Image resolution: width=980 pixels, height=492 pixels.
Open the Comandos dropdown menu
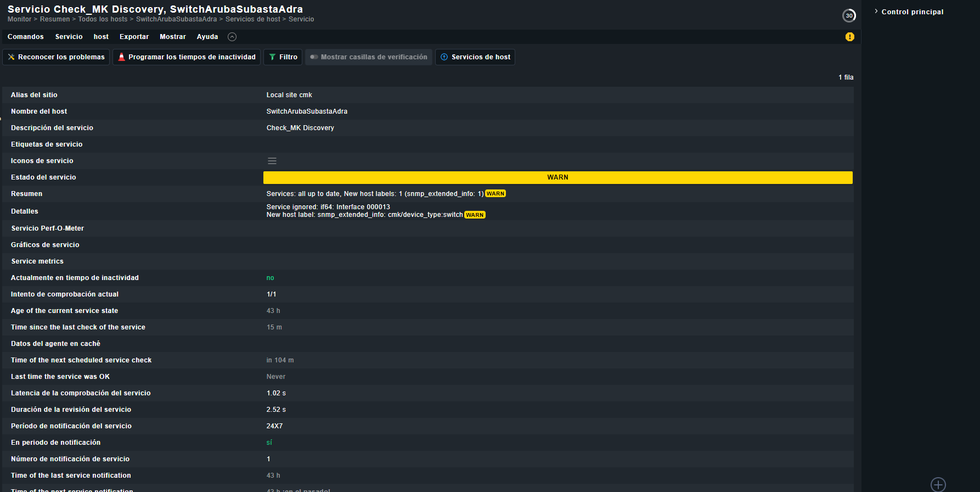(25, 37)
